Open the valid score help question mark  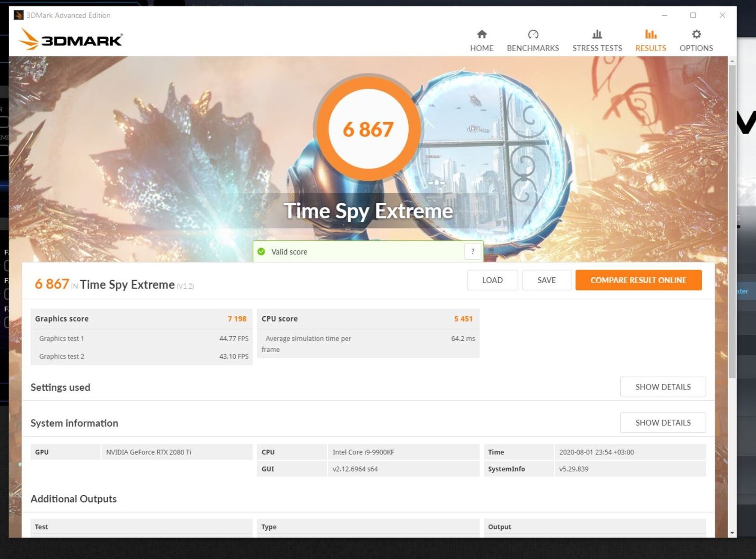[472, 252]
